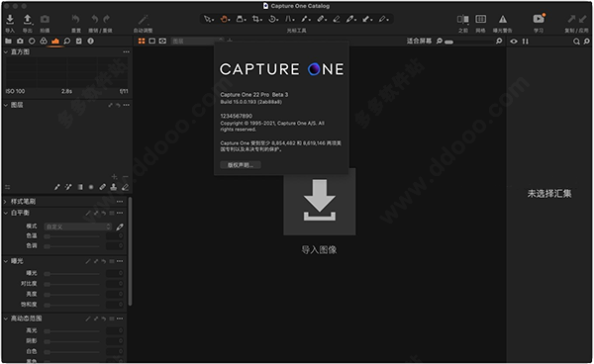Viewport: 594px width, 364px height.
Task: Switch to the Library folder tool tab
Action: click(8, 41)
